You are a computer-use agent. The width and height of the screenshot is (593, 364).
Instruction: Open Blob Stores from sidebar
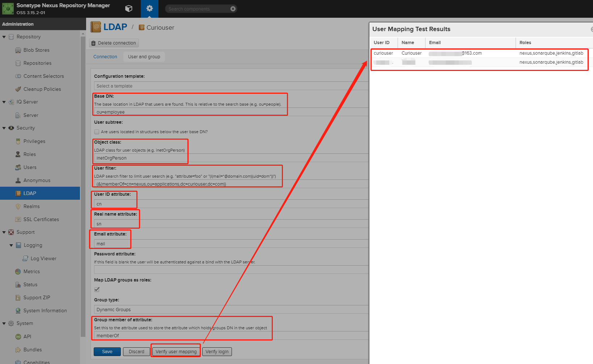(36, 50)
